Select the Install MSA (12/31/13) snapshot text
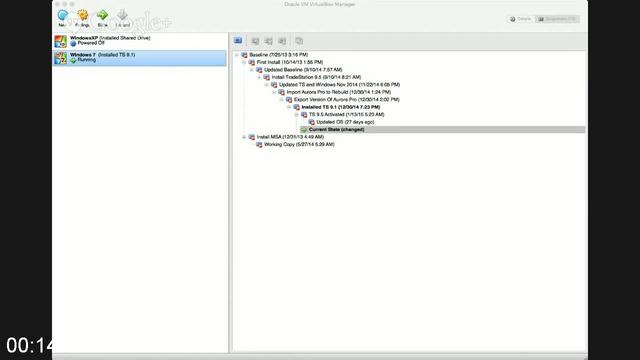 point(290,137)
